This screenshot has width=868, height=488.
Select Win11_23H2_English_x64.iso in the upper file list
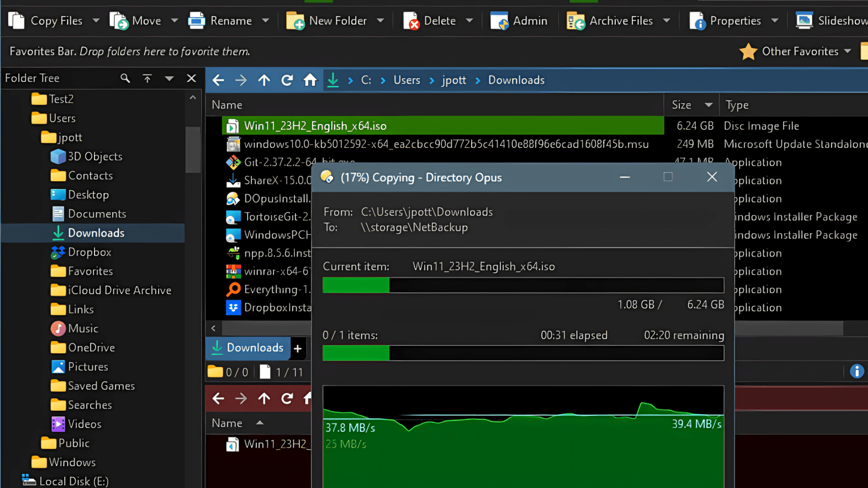click(x=443, y=126)
